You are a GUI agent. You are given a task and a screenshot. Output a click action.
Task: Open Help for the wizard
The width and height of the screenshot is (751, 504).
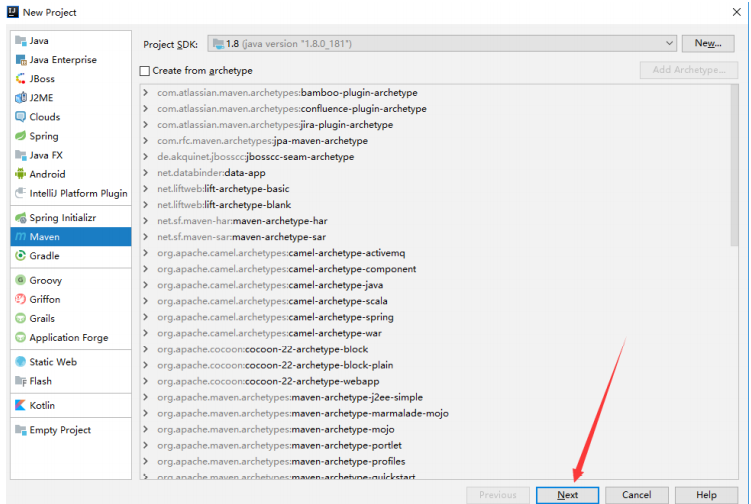point(706,495)
